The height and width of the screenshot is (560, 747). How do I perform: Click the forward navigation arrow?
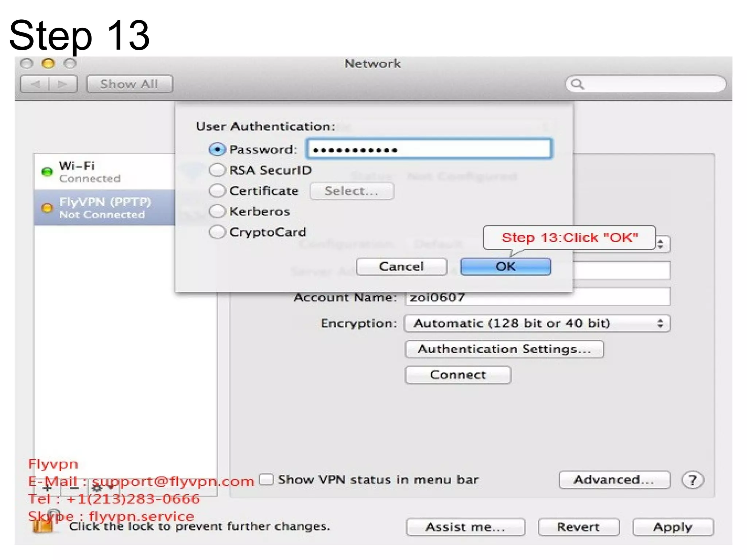63,84
